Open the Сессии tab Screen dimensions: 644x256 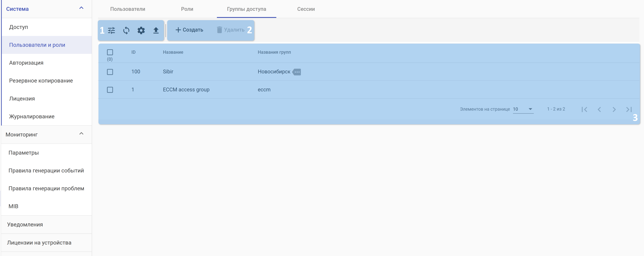tap(306, 9)
